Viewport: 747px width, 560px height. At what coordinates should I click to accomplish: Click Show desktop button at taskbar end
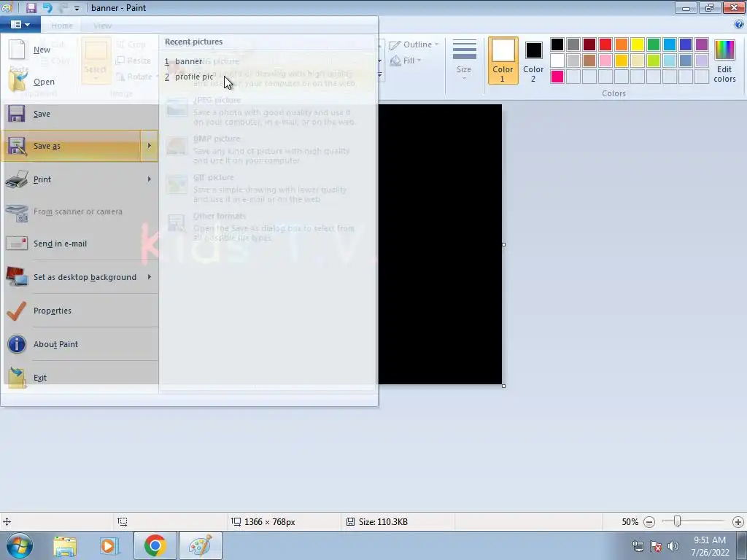click(742, 545)
